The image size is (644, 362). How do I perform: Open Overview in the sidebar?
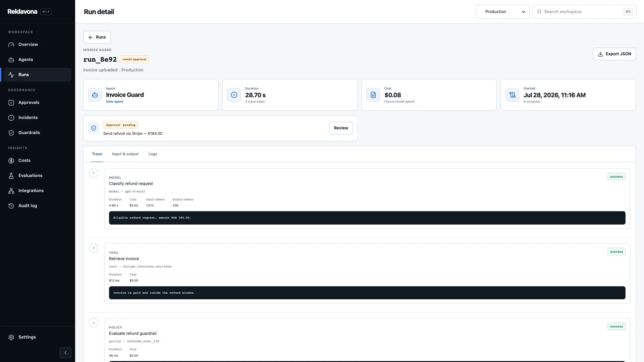(x=38, y=45)
